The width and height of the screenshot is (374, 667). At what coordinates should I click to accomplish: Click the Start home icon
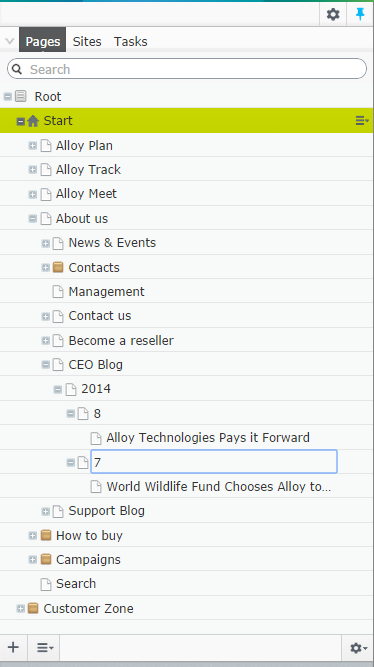tap(33, 121)
